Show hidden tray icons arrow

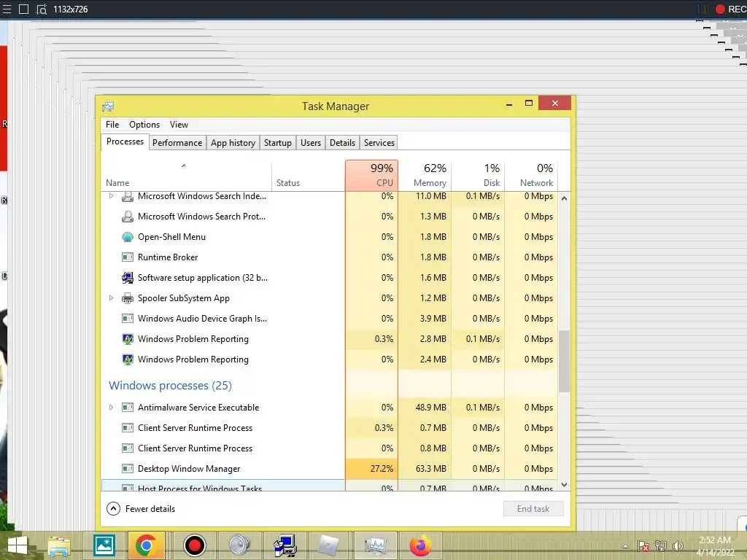pos(625,547)
